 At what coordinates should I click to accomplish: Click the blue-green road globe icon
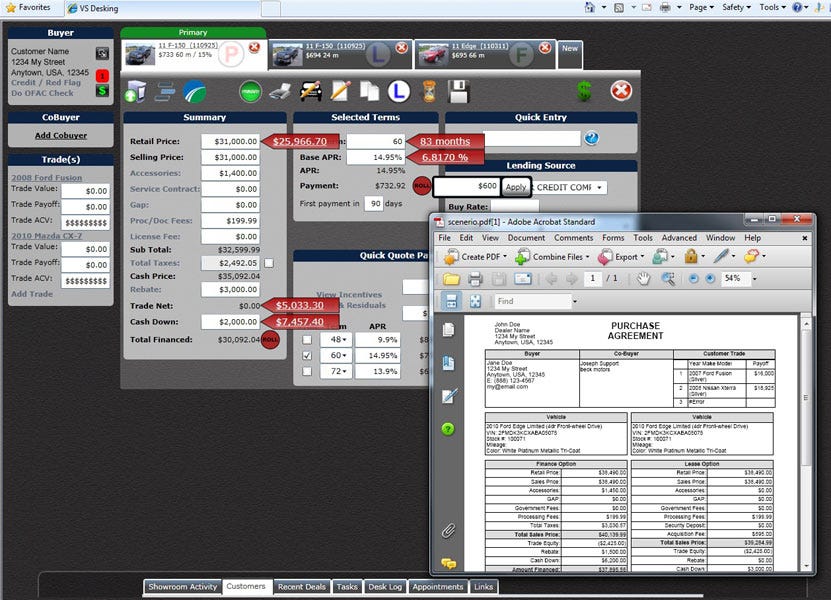coord(195,92)
